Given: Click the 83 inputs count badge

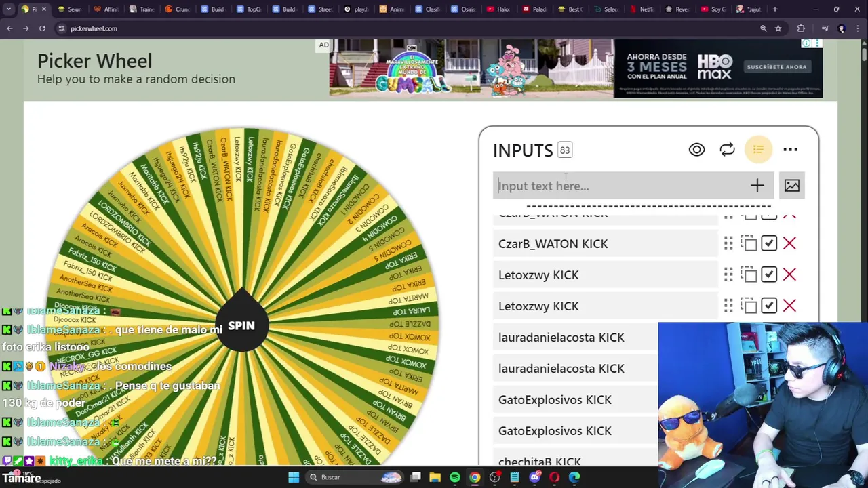Looking at the screenshot, I should pyautogui.click(x=565, y=150).
